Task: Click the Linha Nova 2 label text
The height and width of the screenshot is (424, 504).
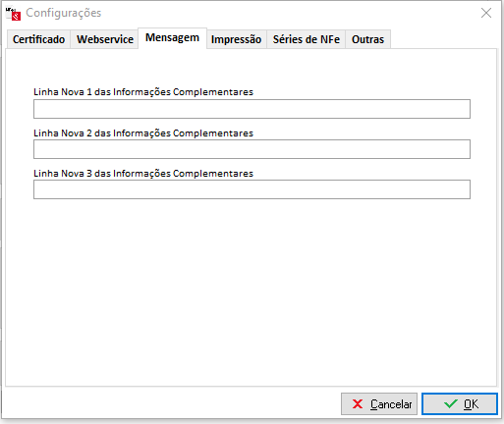Action: click(x=143, y=133)
